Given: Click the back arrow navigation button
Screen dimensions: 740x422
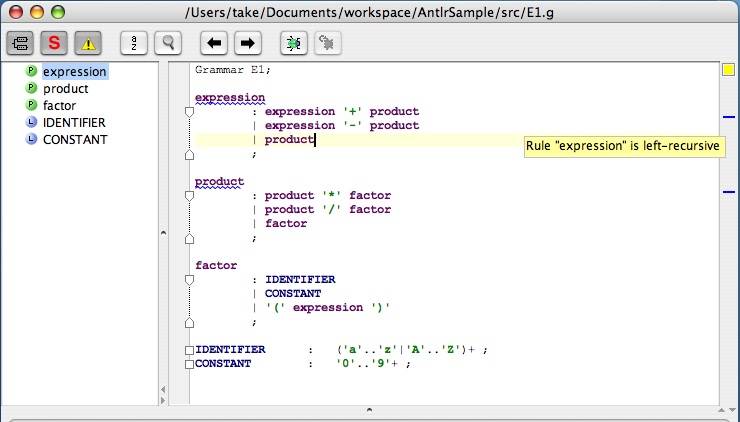Looking at the screenshot, I should pos(213,43).
